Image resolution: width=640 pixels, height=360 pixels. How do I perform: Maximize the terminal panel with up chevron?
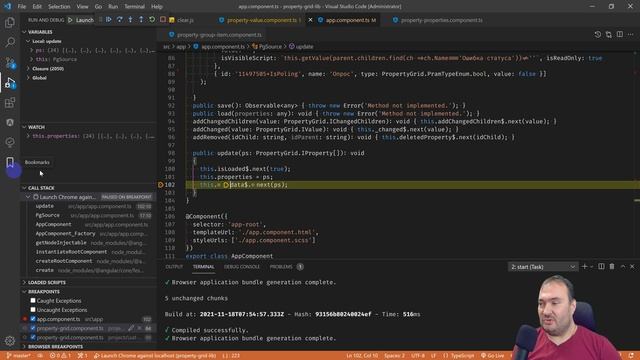[623, 267]
